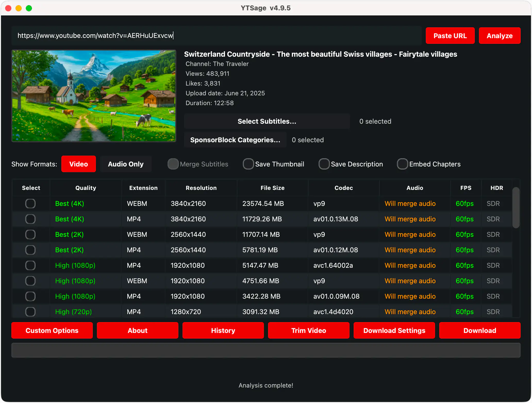Image resolution: width=532 pixels, height=403 pixels.
Task: Open the Select Subtitles chooser
Action: point(267,121)
